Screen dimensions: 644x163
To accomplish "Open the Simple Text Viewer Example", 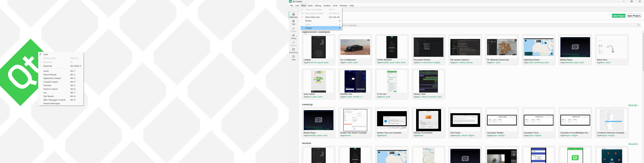I will 355,123.
